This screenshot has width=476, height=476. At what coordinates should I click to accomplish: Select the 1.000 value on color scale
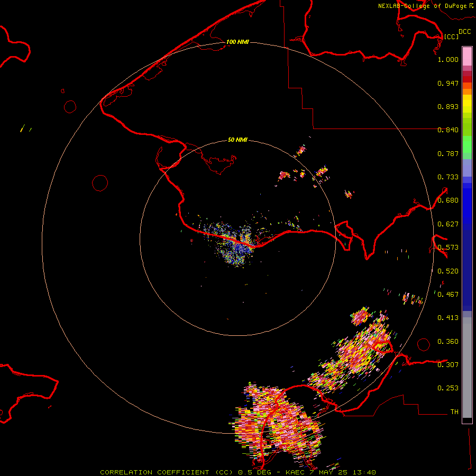pos(448,59)
